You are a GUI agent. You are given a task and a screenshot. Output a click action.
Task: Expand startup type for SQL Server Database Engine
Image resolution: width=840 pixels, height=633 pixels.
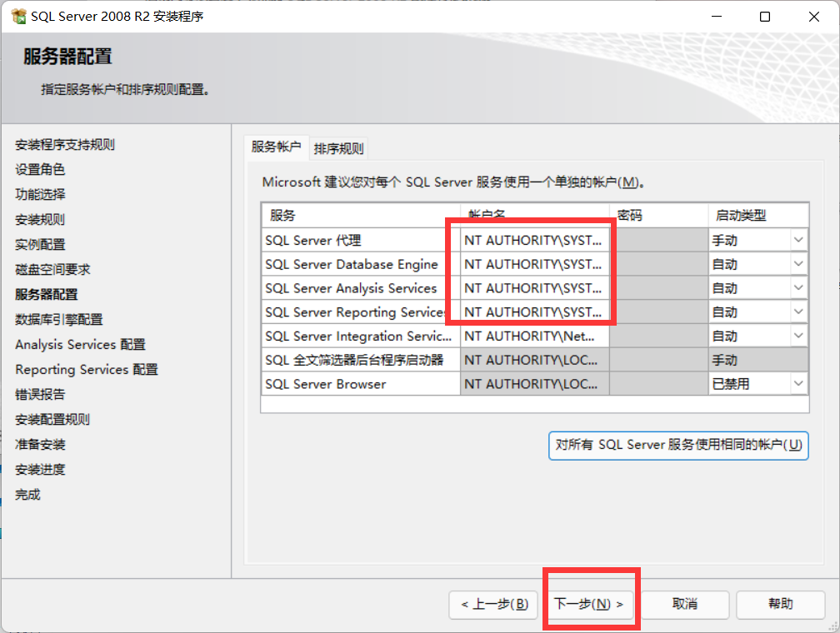click(x=798, y=264)
